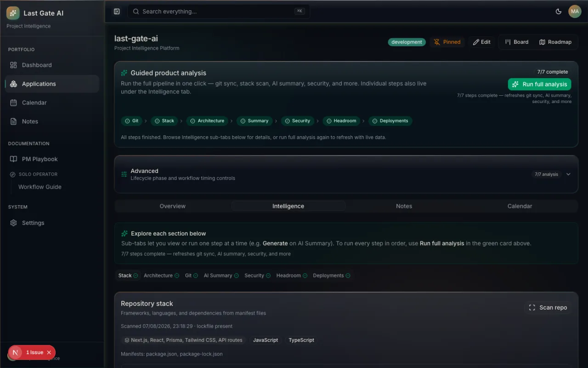
Task: Switch to the main Calendar tab
Action: [520, 206]
